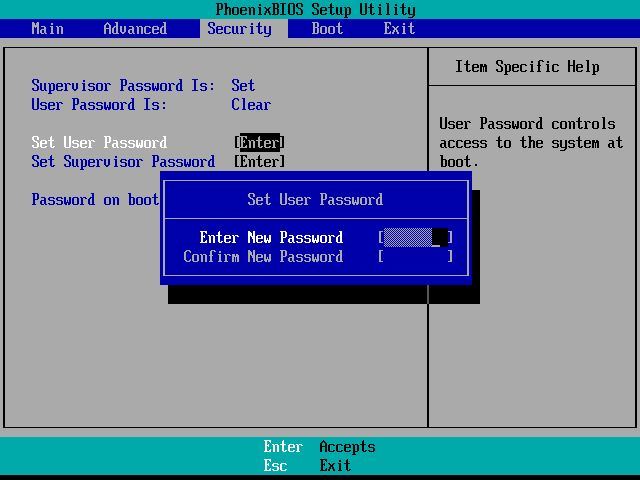Activate the Set Supervisor Password [Enter] value
This screenshot has height=480, width=640.
(x=260, y=161)
